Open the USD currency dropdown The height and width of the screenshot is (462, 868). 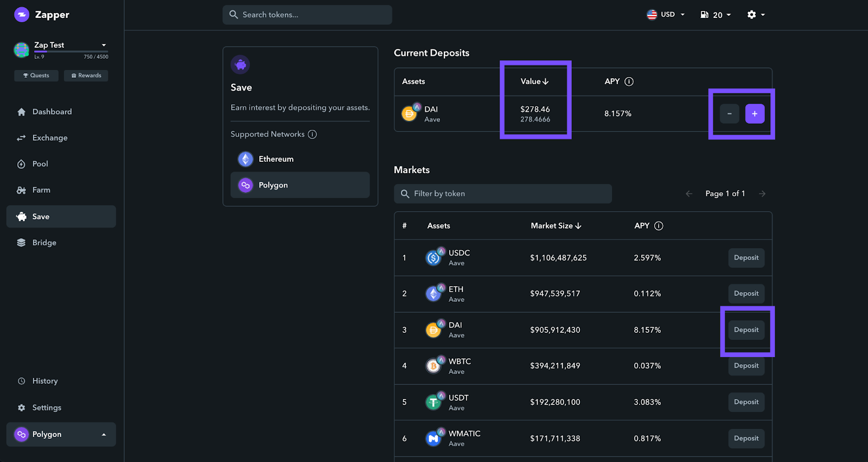pyautogui.click(x=666, y=15)
